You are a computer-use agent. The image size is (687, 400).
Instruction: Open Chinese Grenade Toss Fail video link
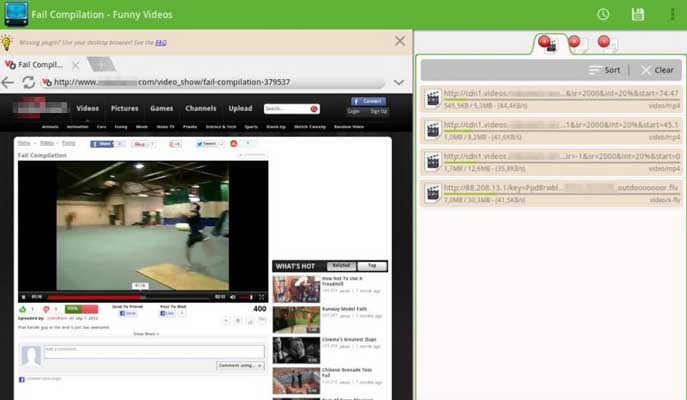(x=347, y=372)
